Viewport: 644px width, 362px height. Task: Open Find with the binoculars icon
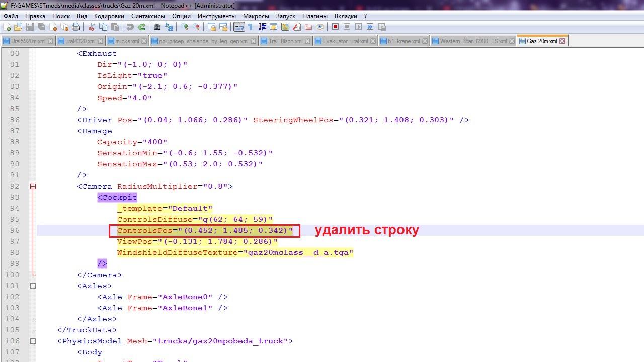click(157, 27)
